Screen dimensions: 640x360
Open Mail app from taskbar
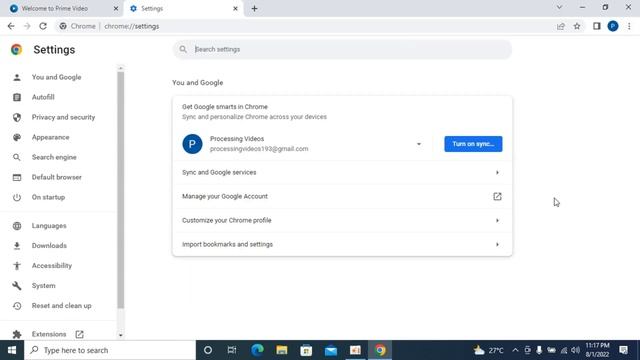coord(331,350)
